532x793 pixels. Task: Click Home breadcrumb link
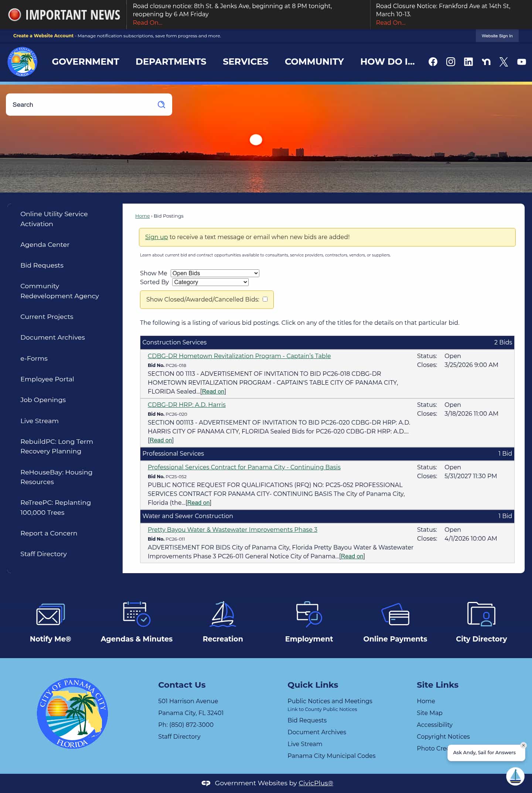point(142,216)
